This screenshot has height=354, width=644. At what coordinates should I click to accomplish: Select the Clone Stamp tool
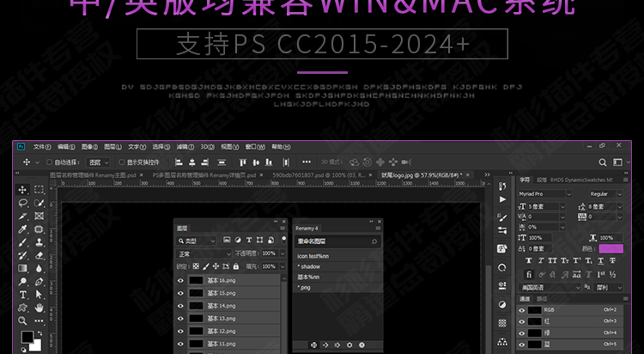click(39, 242)
